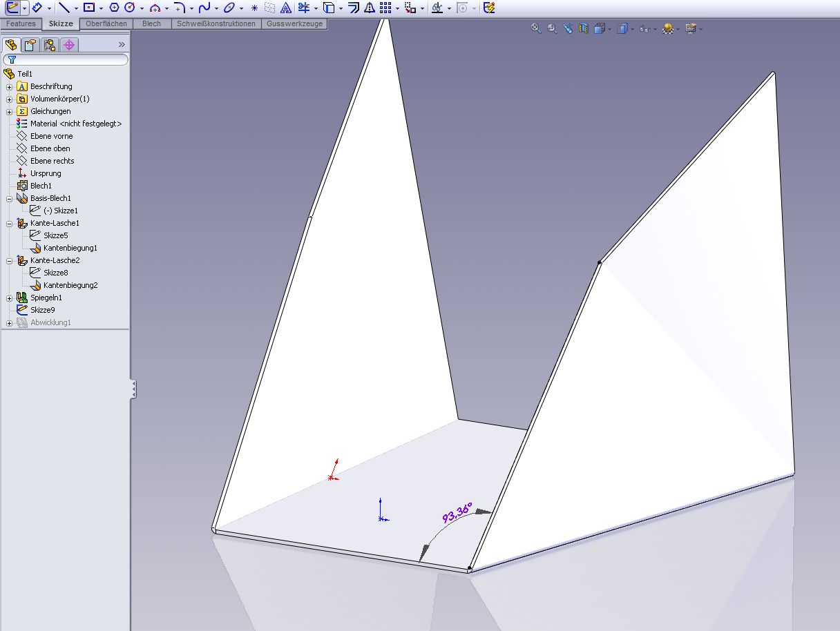This screenshot has height=631, width=840.
Task: Click the Offset Entities tool icon
Action: click(x=354, y=8)
